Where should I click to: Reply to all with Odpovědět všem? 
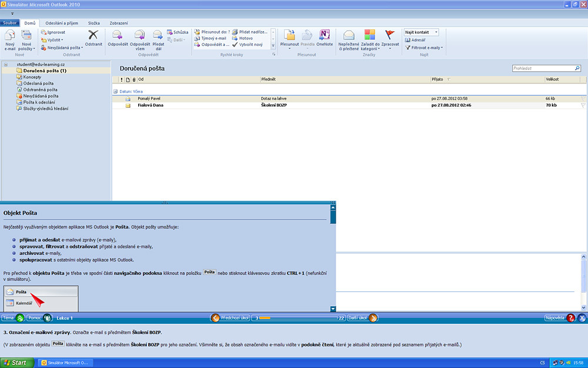[140, 40]
